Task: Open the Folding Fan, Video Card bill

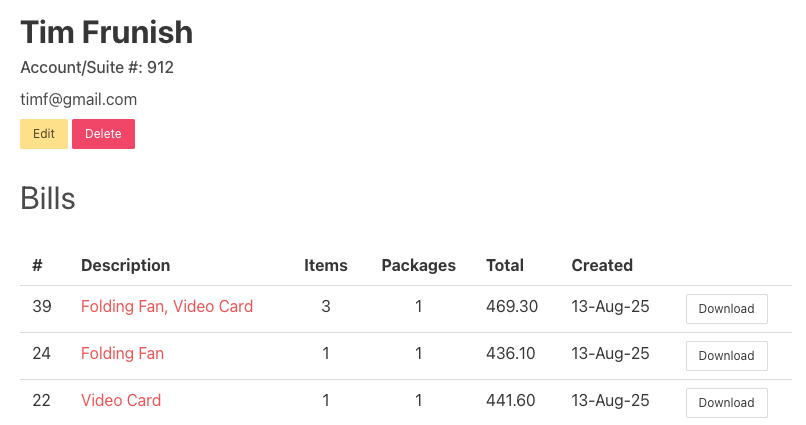Action: 167,306
